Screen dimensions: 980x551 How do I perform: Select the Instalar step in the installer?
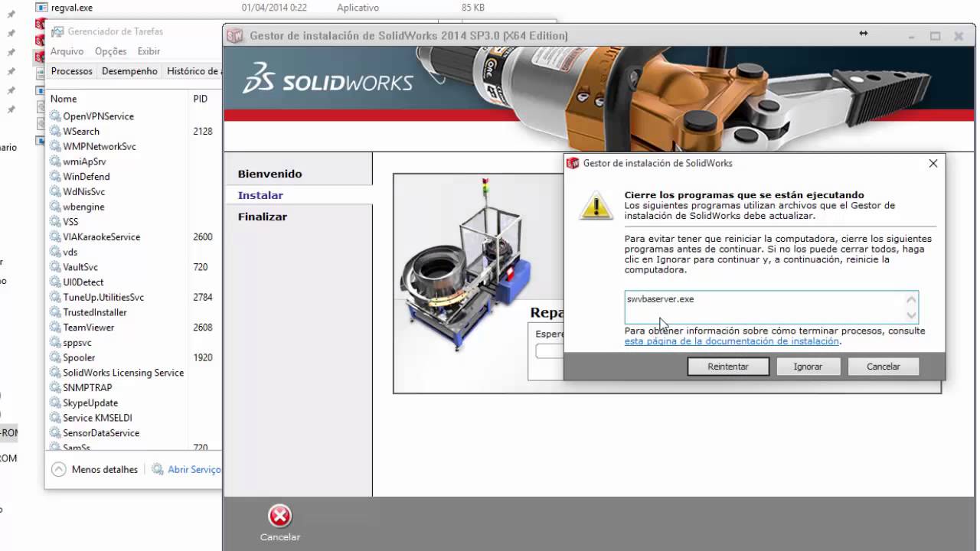[260, 195]
